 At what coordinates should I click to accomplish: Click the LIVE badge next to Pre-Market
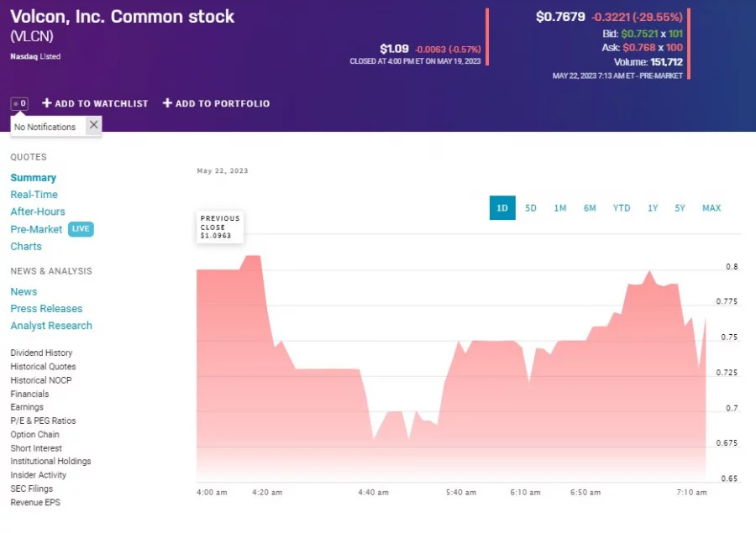[x=81, y=228]
